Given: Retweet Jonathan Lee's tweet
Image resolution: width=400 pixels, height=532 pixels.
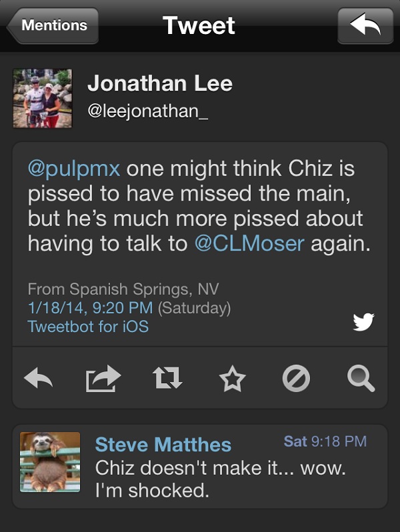Looking at the screenshot, I should 168,379.
